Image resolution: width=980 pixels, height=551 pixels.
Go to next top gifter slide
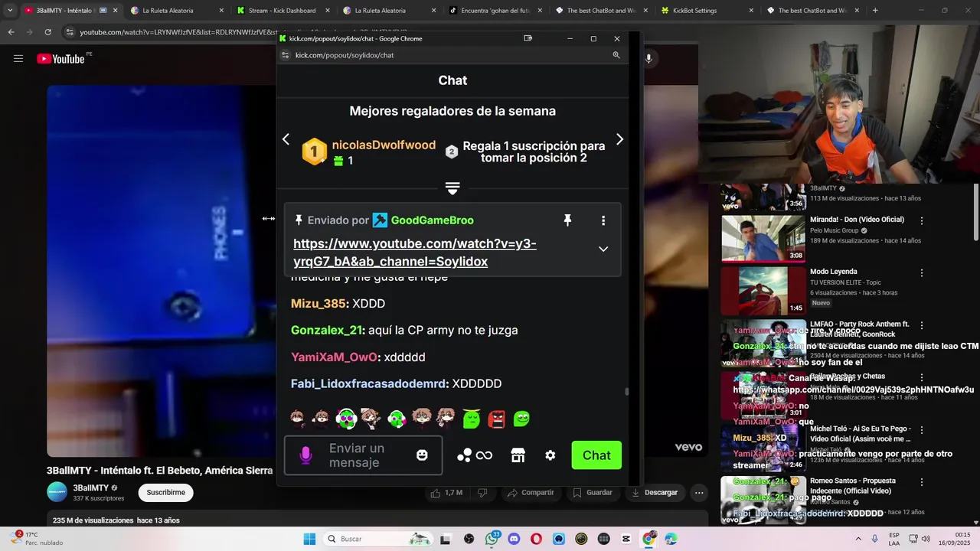coord(619,139)
